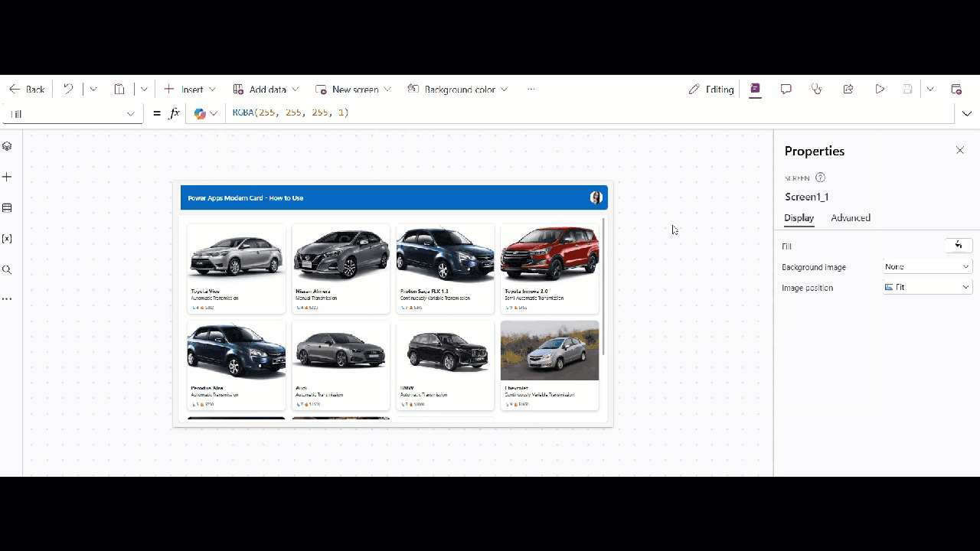Click the Undo arrow icon
The height and width of the screenshot is (551, 980).
68,90
